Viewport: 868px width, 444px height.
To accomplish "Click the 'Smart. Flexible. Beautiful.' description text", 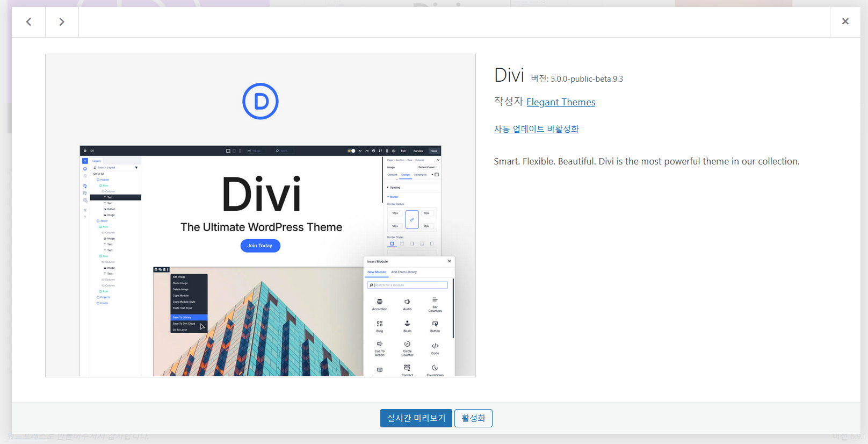I will (647, 161).
